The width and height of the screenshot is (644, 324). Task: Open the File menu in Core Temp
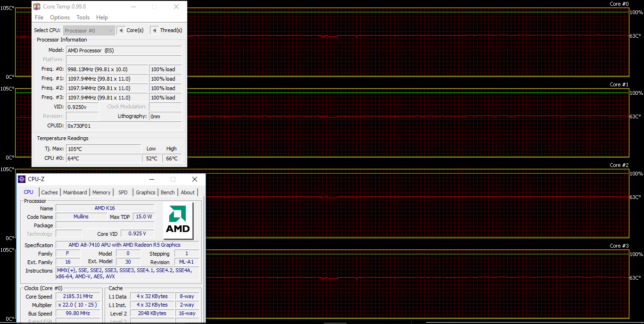[x=39, y=17]
